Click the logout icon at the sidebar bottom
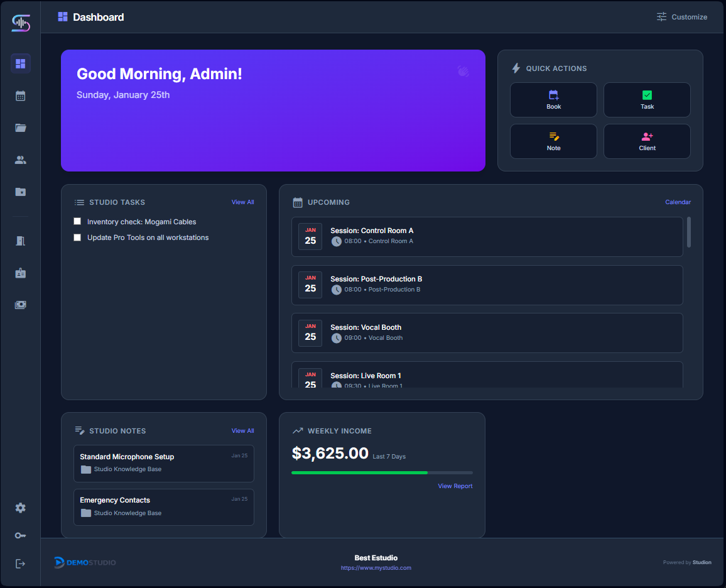The height and width of the screenshot is (588, 726). (20, 563)
